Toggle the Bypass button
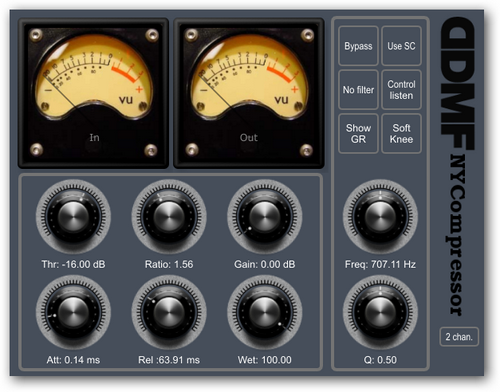 (x=358, y=46)
